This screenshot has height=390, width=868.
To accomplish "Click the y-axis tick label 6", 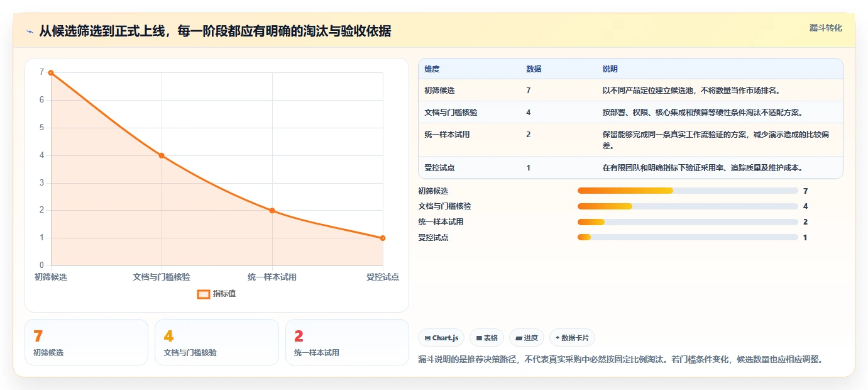I will [x=41, y=100].
